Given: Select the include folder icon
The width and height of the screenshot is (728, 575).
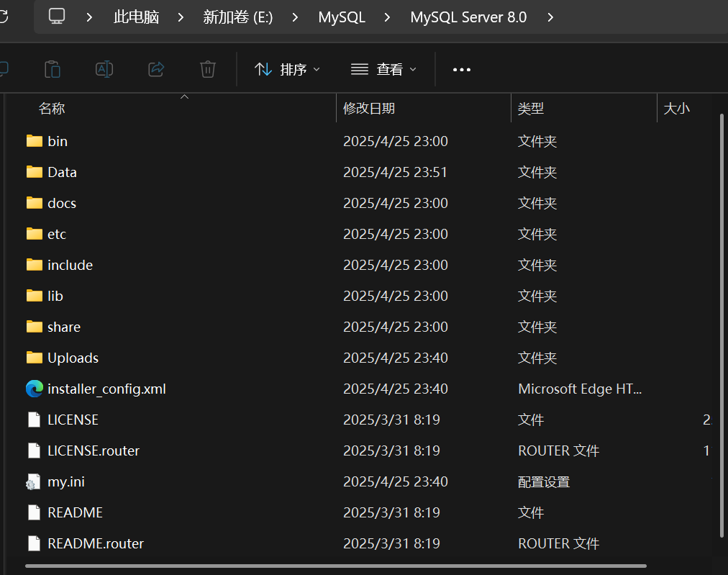Looking at the screenshot, I should [x=35, y=265].
